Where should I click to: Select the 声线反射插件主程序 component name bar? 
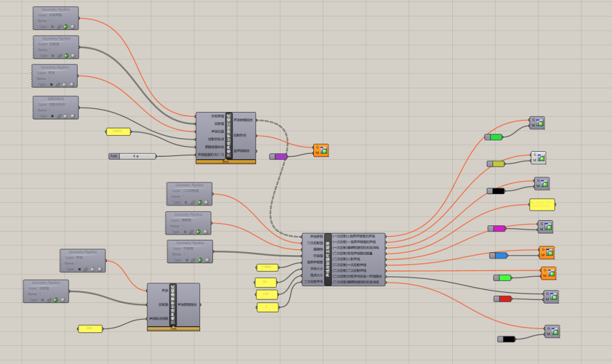(x=328, y=259)
